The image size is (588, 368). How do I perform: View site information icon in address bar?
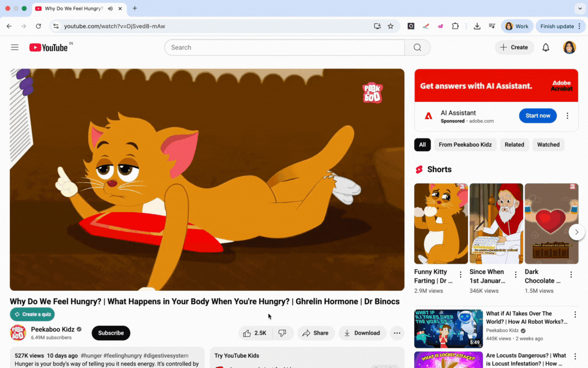(56, 26)
